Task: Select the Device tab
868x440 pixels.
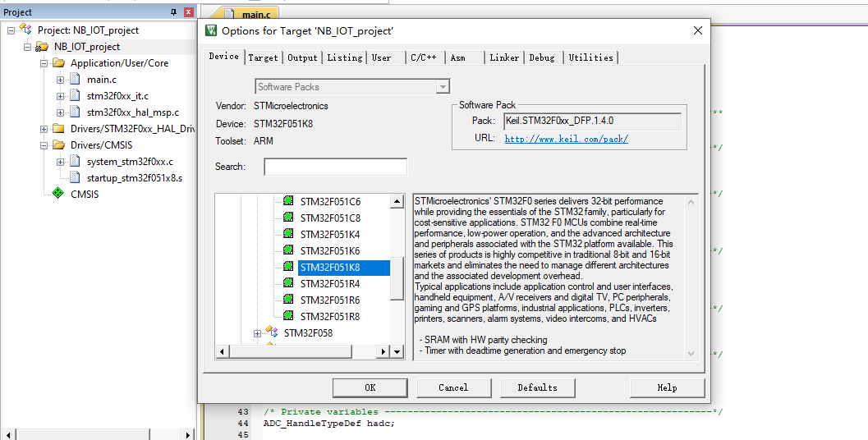Action: pos(224,57)
